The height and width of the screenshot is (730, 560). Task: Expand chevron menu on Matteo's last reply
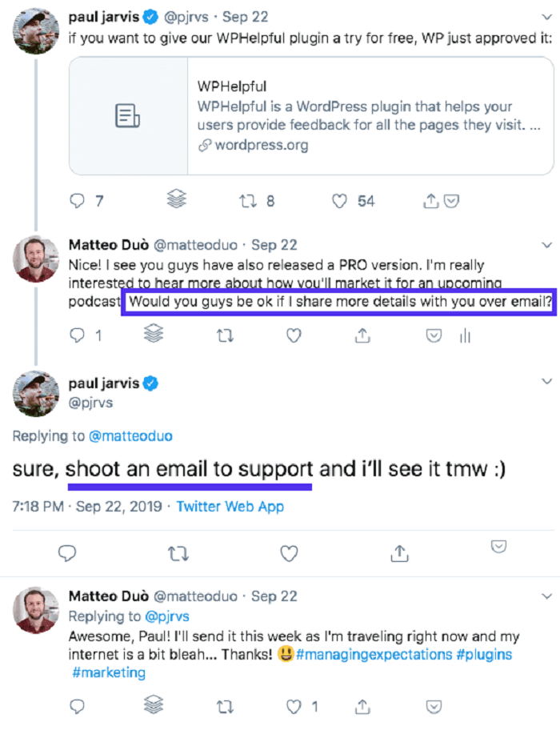point(547,596)
